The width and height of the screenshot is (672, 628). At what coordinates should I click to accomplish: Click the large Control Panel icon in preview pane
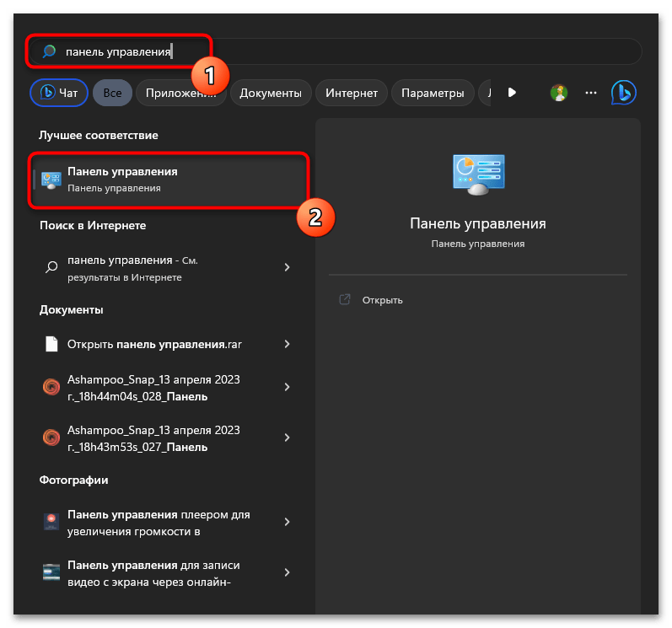point(478,174)
